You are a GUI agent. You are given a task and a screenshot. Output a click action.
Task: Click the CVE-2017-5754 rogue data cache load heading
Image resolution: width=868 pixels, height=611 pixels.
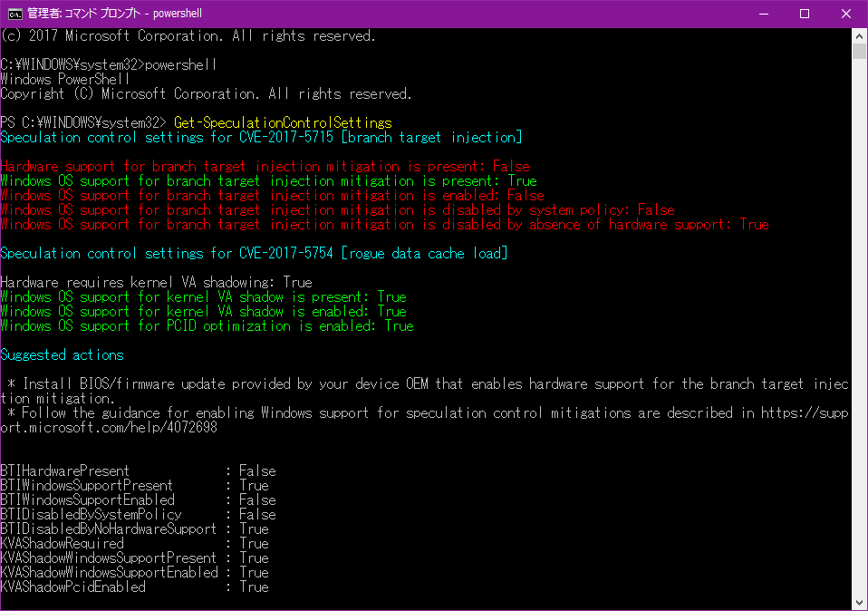pyautogui.click(x=254, y=254)
